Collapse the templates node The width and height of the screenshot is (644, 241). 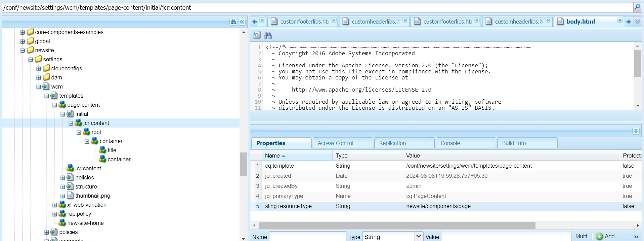click(x=47, y=96)
